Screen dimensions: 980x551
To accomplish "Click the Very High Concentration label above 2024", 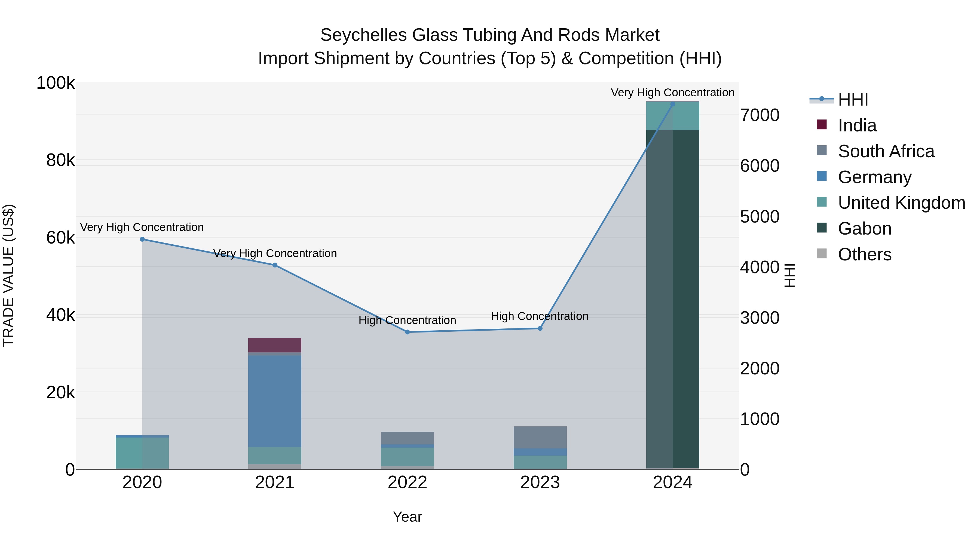I will point(673,93).
